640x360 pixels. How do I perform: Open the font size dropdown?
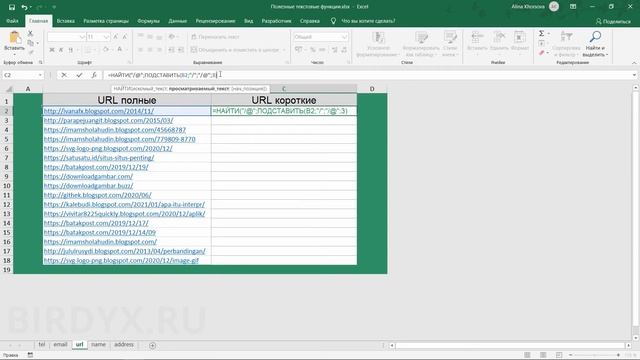pos(106,37)
